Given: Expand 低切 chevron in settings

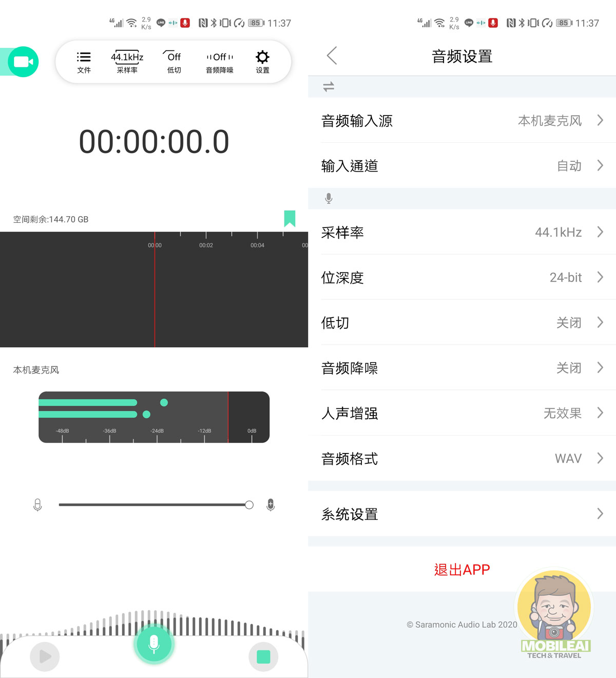Looking at the screenshot, I should coord(600,323).
